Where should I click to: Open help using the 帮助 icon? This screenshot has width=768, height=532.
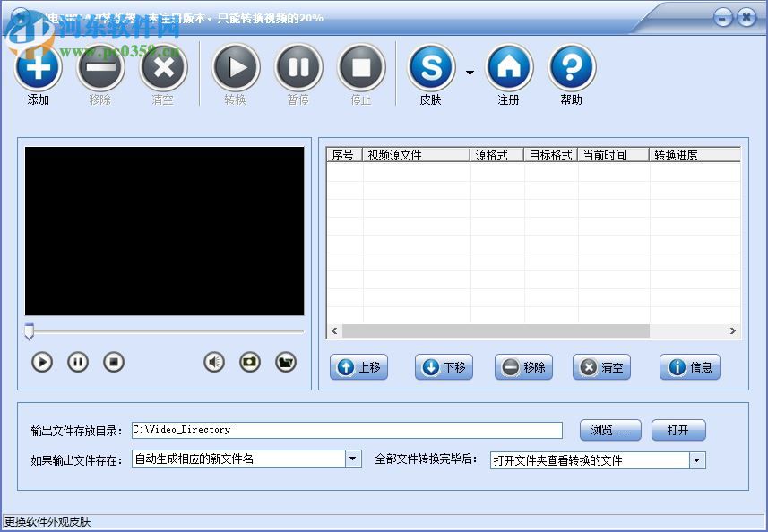pyautogui.click(x=571, y=69)
